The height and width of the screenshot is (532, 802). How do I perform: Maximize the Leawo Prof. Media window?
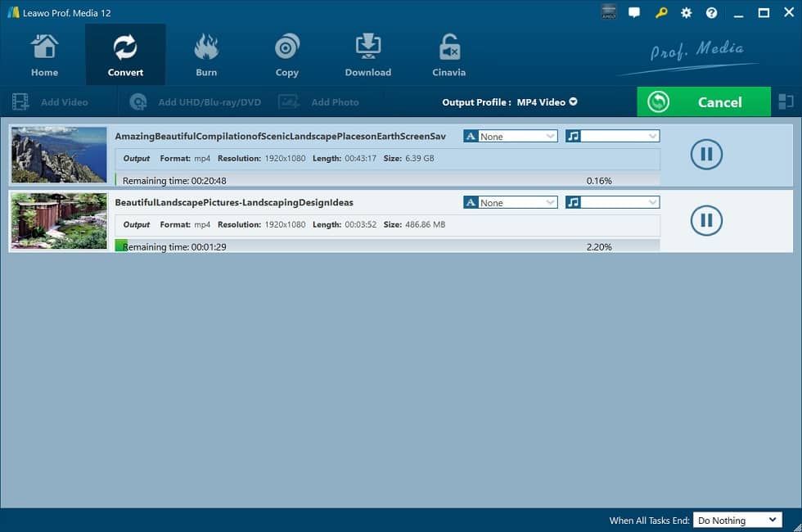pos(764,13)
